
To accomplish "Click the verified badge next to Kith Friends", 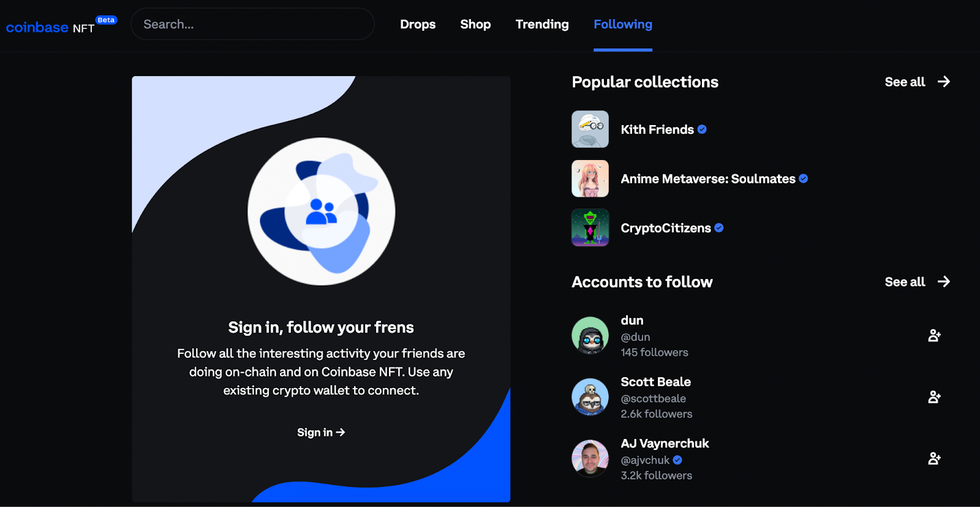I will coord(702,129).
